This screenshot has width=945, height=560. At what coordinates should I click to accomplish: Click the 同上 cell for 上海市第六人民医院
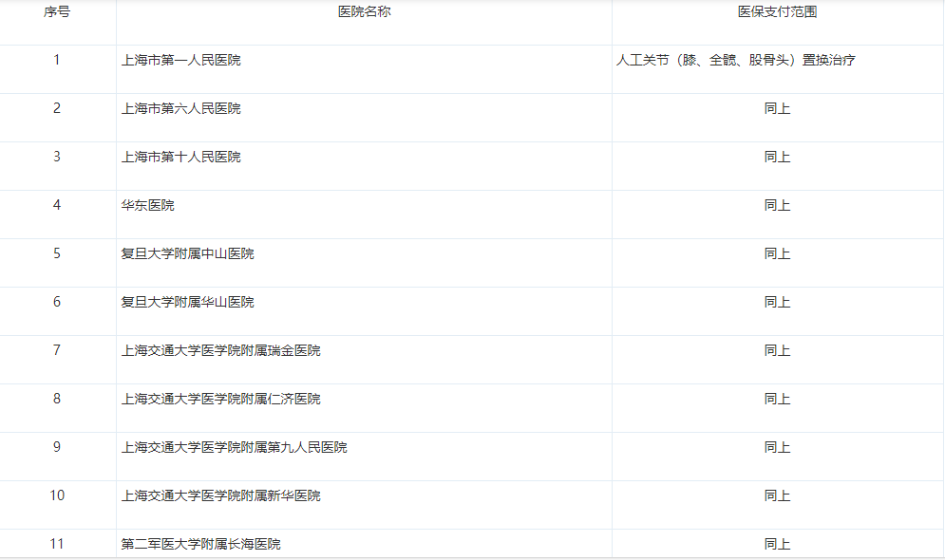click(x=777, y=109)
